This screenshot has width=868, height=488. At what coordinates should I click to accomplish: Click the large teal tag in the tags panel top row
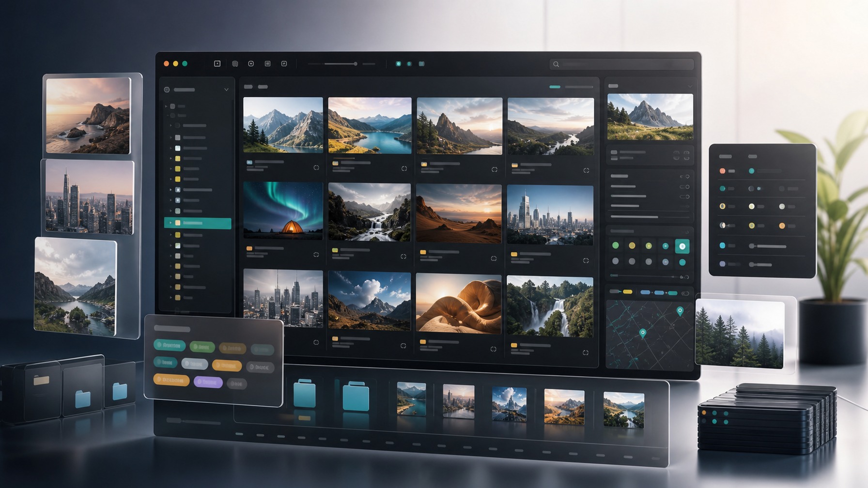[x=170, y=345]
